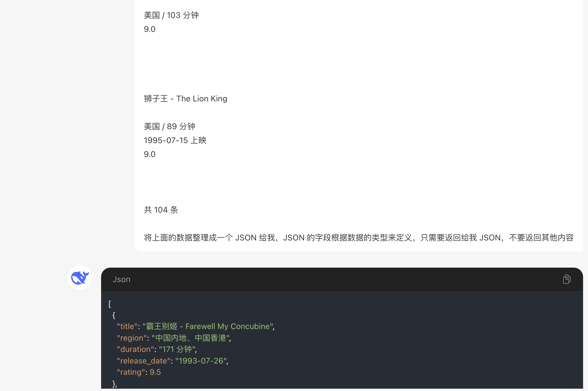The height and width of the screenshot is (391, 588).
Task: Click the "duration" key in the code
Action: pyautogui.click(x=135, y=349)
